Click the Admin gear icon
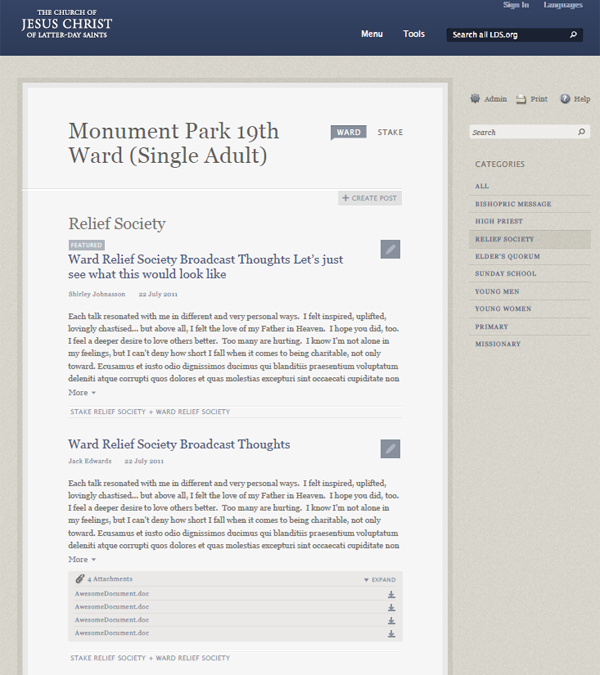This screenshot has width=600, height=675. [475, 99]
